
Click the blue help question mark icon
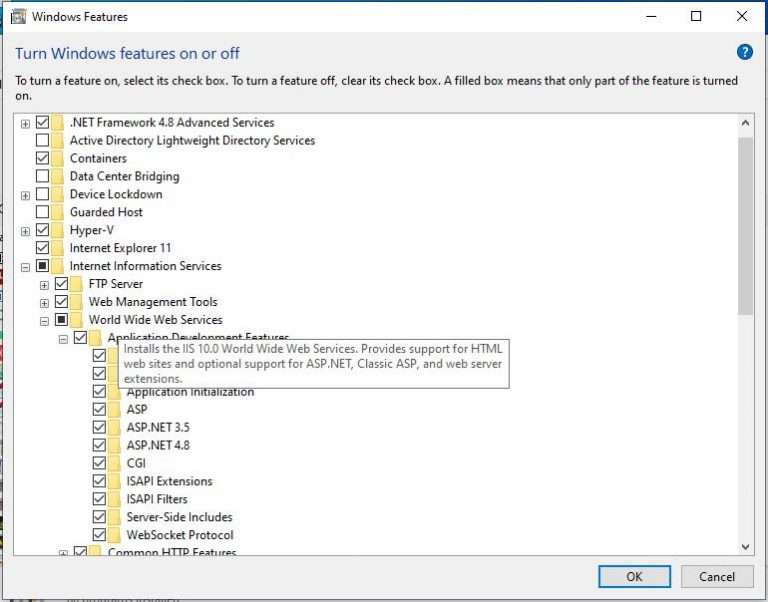pyautogui.click(x=744, y=52)
